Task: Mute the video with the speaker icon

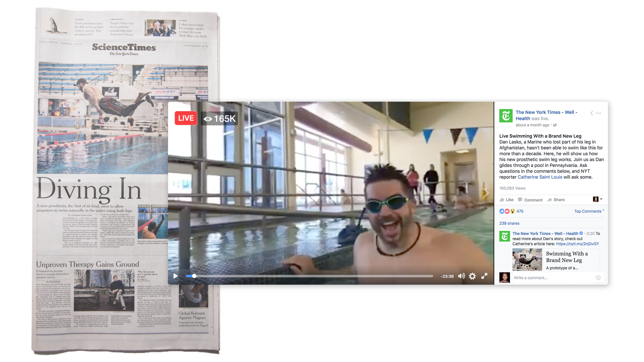Action: pyautogui.click(x=461, y=276)
